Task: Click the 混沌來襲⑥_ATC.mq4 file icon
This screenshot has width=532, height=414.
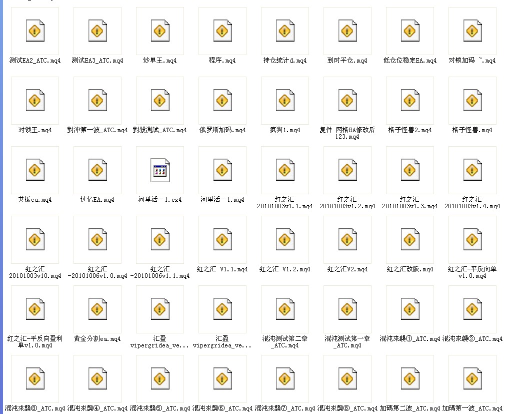Action: coord(222,379)
